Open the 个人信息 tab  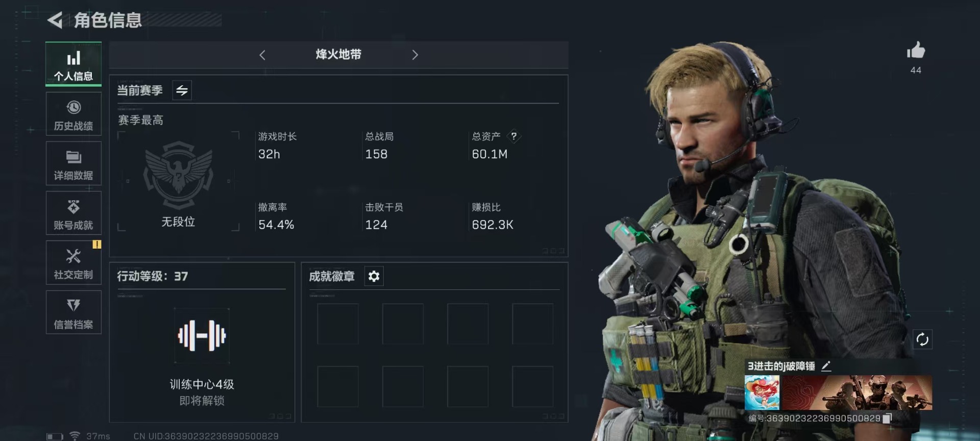(x=73, y=65)
